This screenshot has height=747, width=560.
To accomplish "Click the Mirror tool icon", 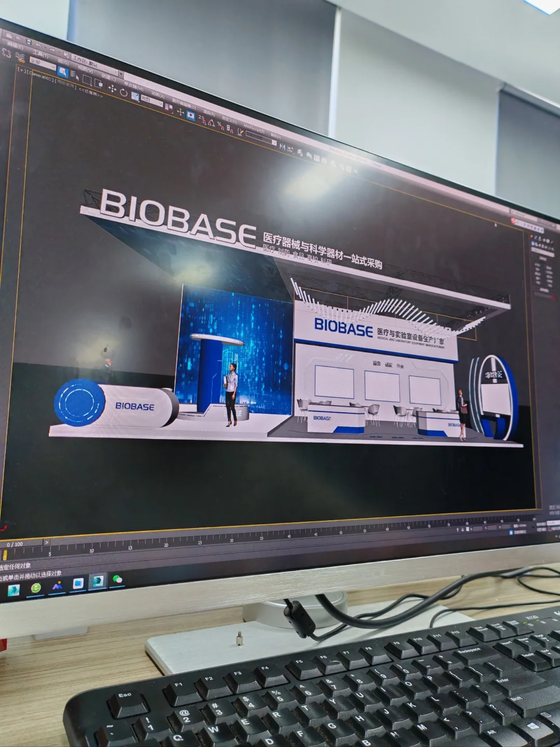I will [x=283, y=147].
